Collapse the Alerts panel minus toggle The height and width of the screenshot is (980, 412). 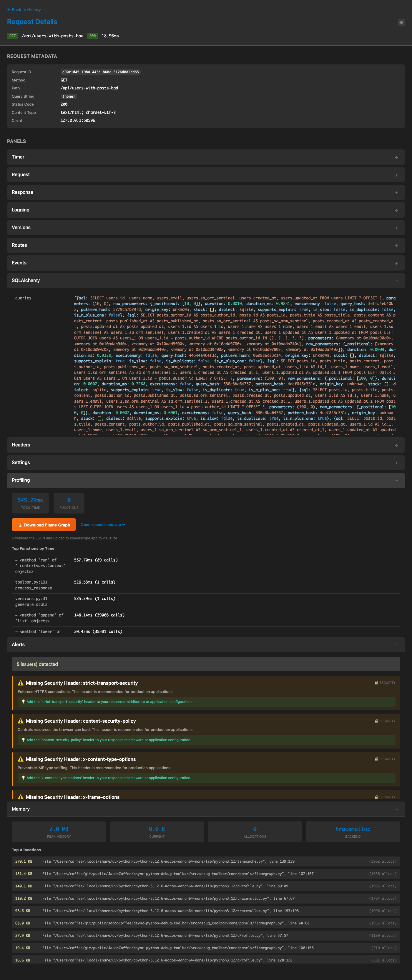(x=396, y=645)
